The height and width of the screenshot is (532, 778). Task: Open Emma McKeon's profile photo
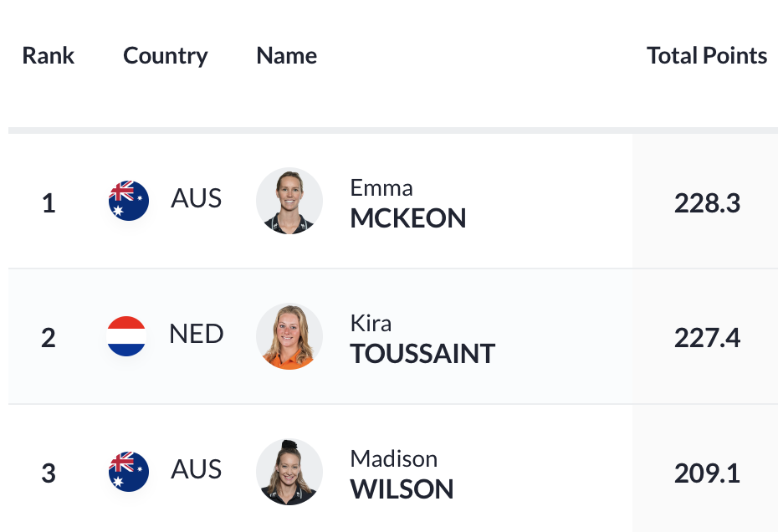click(x=289, y=201)
